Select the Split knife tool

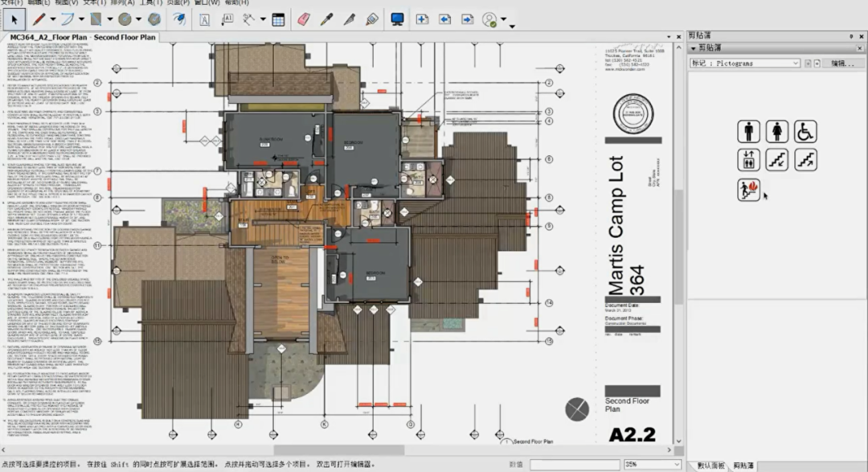[x=350, y=20]
